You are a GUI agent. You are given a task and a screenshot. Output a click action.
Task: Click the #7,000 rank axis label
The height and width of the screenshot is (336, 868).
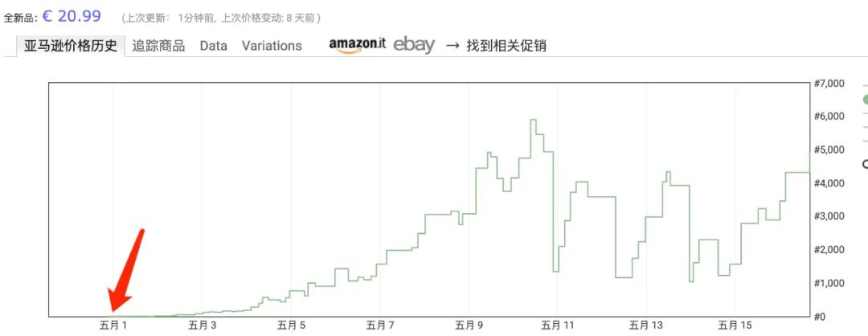pos(829,83)
